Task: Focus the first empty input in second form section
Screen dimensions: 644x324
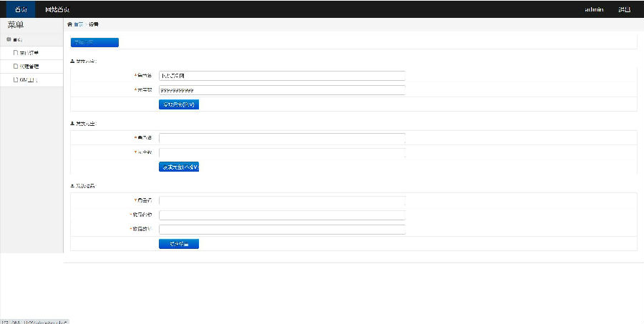Action: 282,138
